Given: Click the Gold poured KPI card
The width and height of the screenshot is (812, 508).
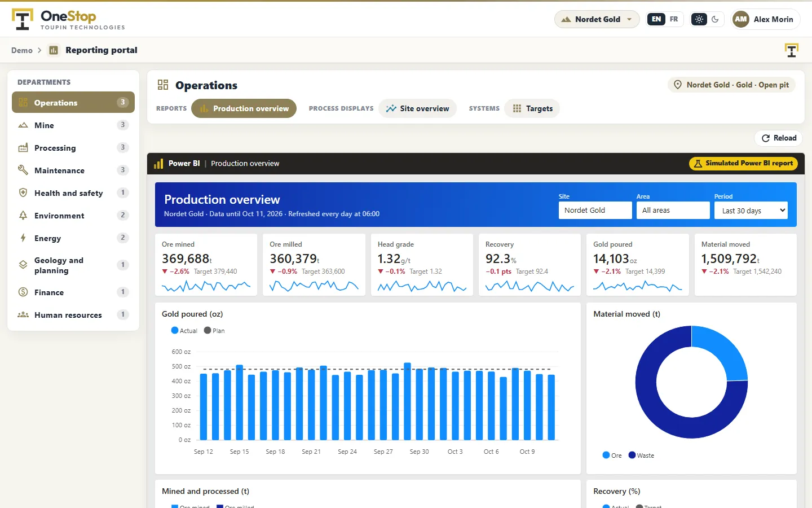Looking at the screenshot, I should pos(638,265).
